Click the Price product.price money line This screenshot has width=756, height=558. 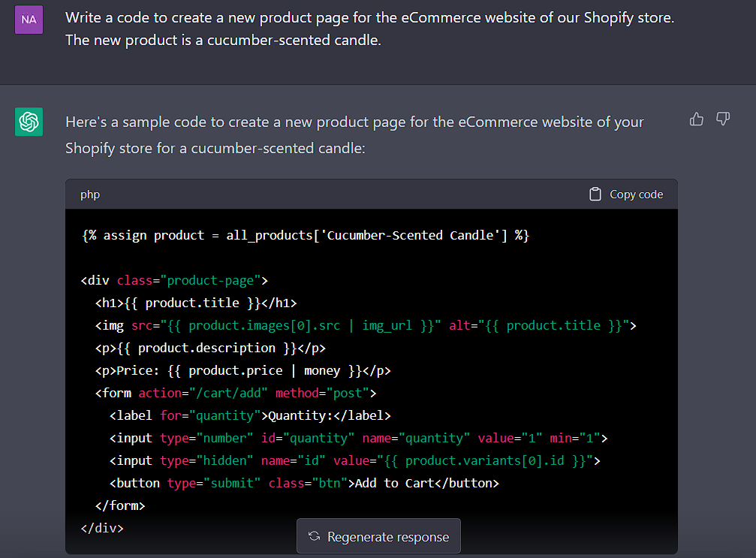[x=243, y=370]
